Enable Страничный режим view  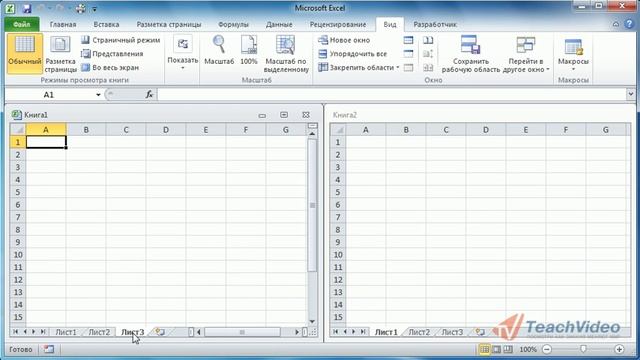point(121,40)
